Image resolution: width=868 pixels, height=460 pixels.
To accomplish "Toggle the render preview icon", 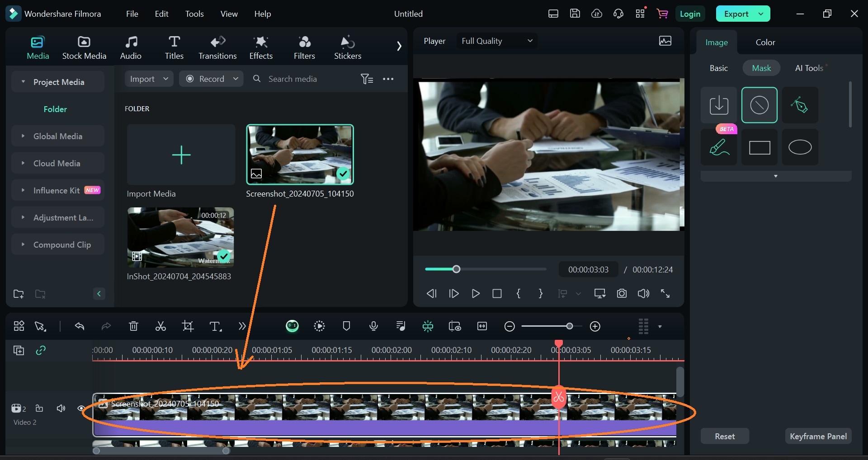I will click(319, 326).
